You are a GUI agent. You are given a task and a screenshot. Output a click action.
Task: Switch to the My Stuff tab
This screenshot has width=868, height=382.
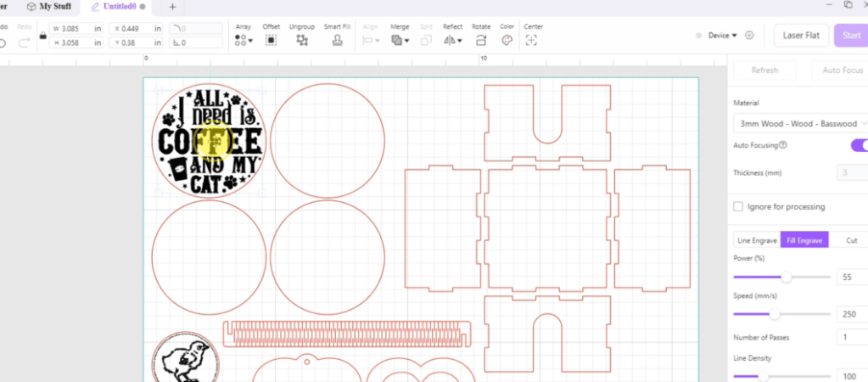click(50, 7)
